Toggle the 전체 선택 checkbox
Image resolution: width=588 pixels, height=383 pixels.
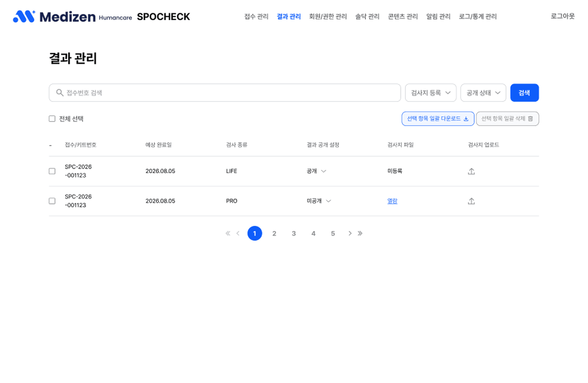tap(52, 119)
